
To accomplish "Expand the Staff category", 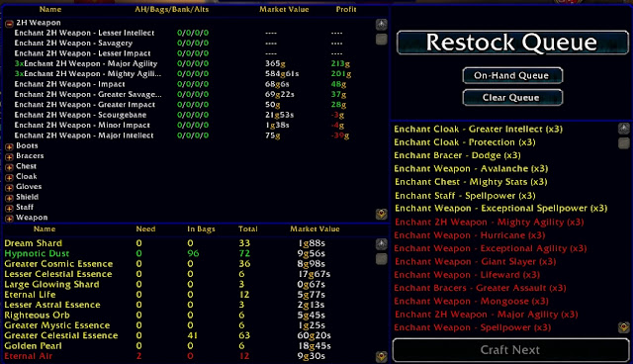I will tap(9, 209).
